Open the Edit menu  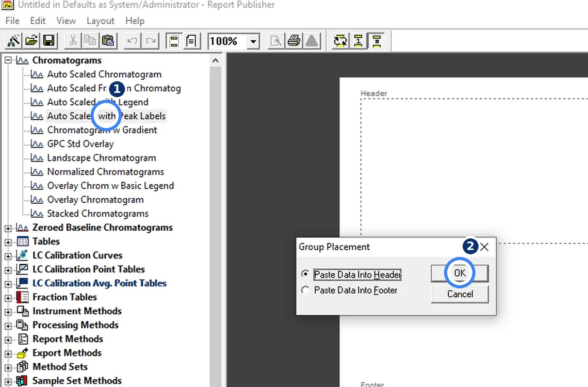(x=38, y=21)
